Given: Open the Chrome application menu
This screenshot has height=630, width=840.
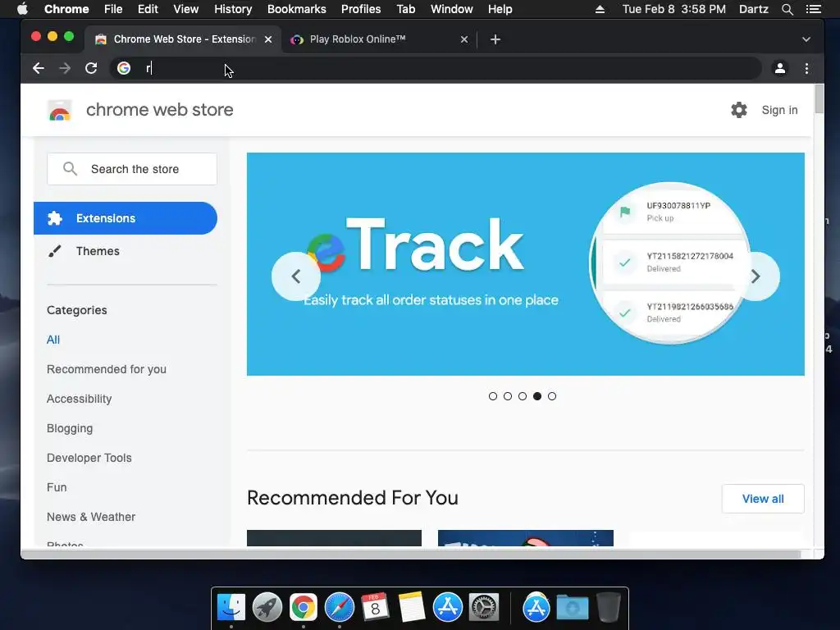Looking at the screenshot, I should tap(66, 9).
